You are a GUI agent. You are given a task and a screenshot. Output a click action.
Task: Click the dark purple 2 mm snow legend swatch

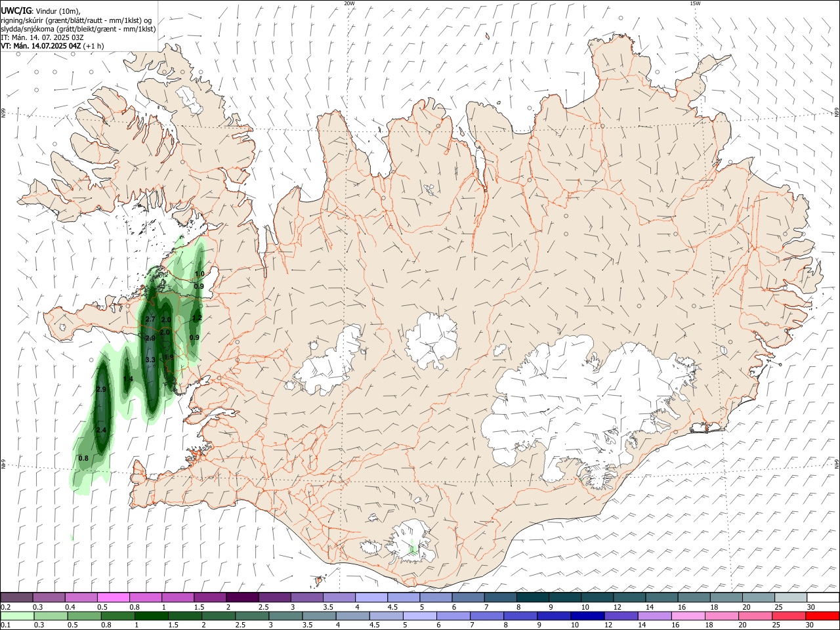241,598
